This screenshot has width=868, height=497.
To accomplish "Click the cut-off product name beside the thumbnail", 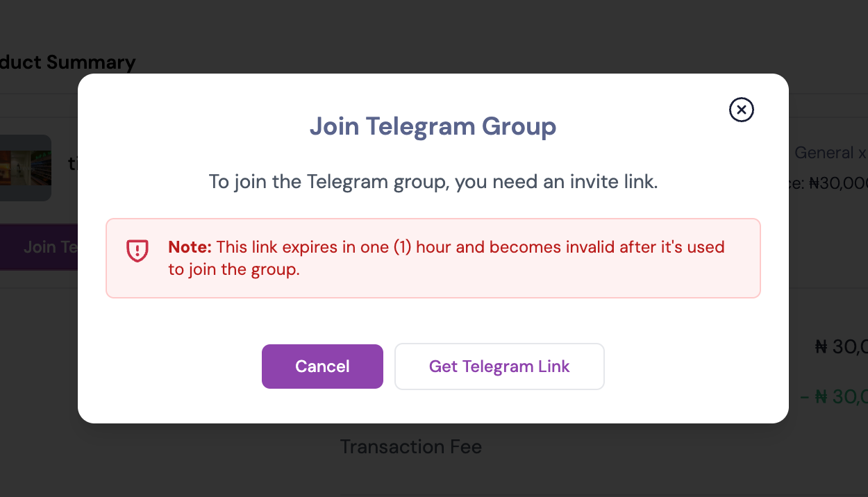I will pyautogui.click(x=73, y=165).
